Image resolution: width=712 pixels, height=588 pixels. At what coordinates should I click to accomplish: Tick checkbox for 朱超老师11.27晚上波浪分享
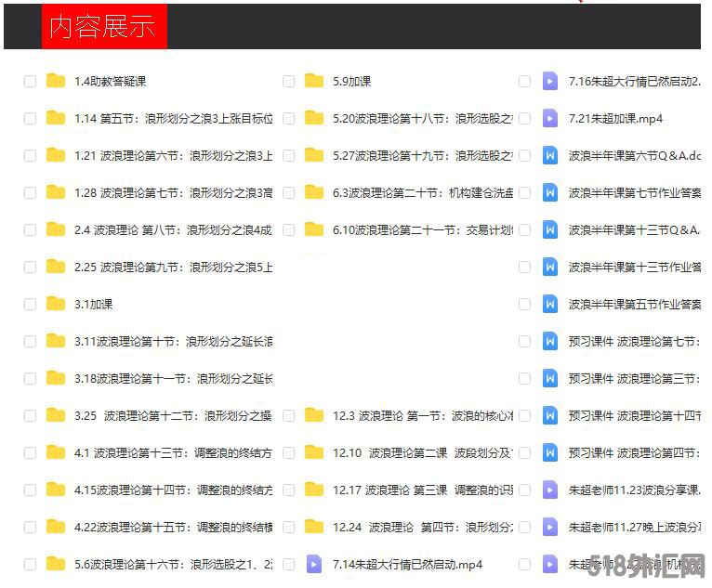coord(524,528)
